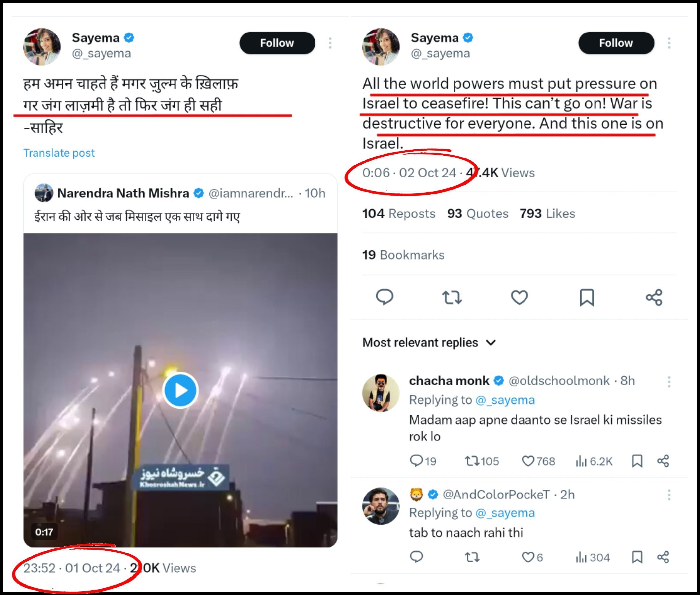
Task: Open view stats on chacha monk's reply
Action: (594, 461)
